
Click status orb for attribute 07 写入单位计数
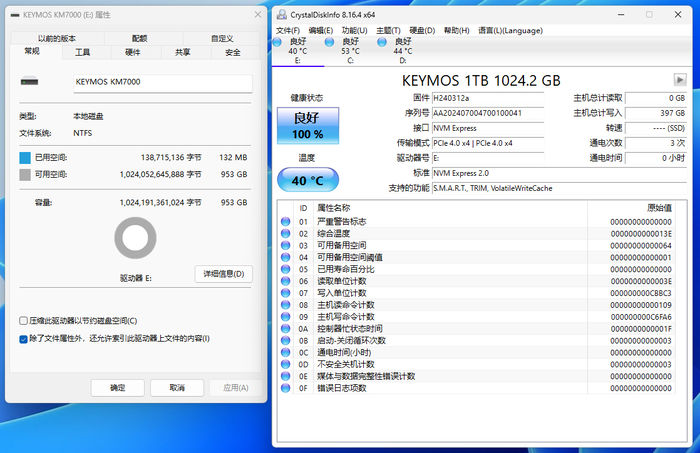point(286,293)
